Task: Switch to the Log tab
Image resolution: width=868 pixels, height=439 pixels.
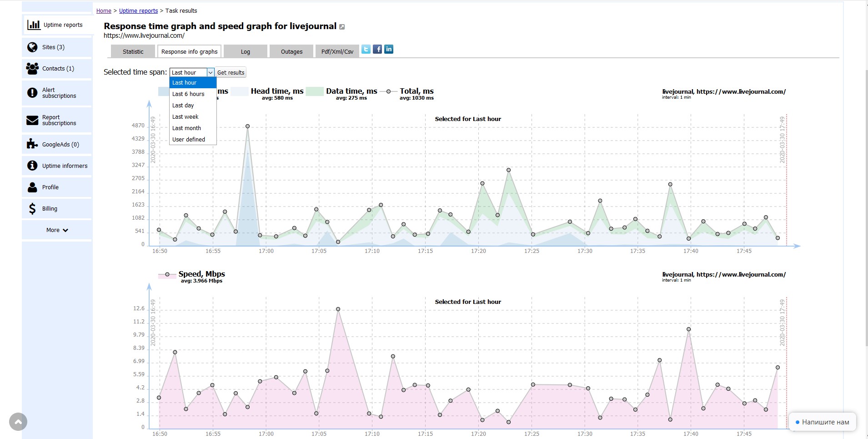Action: (x=246, y=51)
